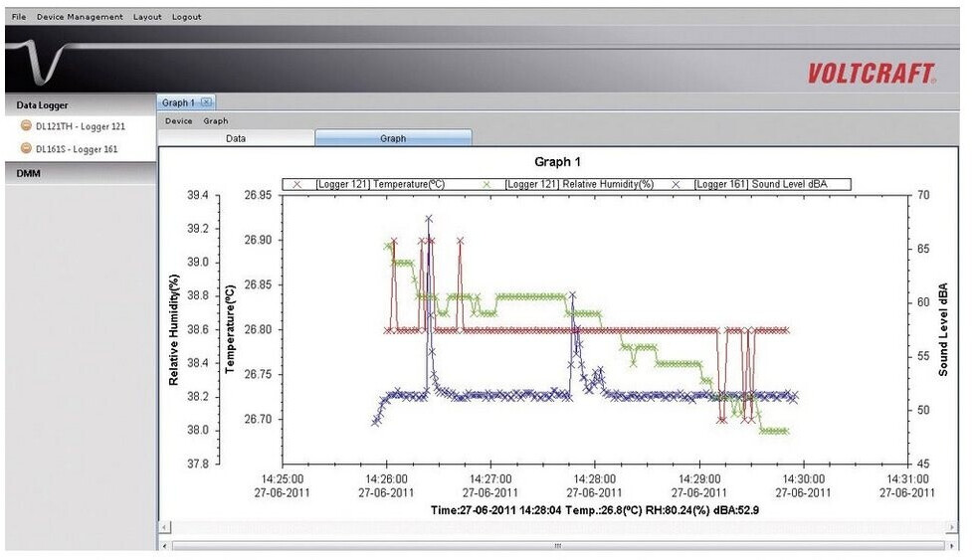972x560 pixels.
Task: Switch to the Data view tab
Action: (236, 138)
